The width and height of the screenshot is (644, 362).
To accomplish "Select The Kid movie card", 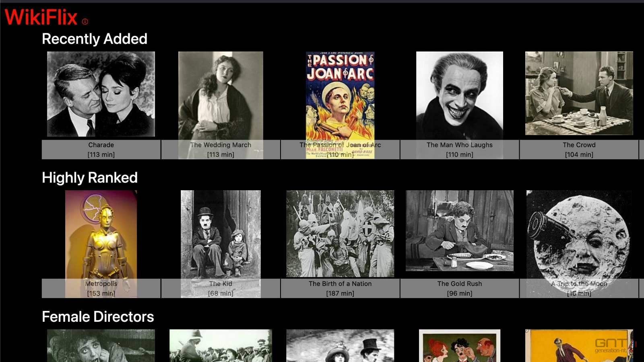I will 221,235.
